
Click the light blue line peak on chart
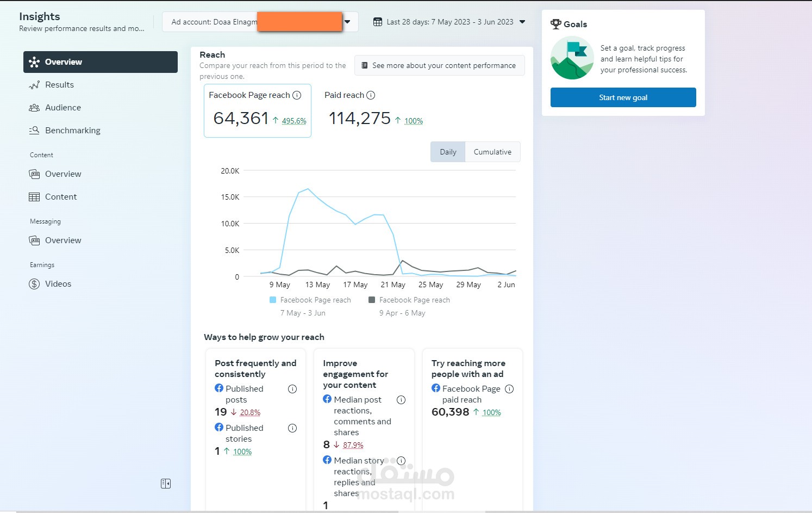coord(308,189)
